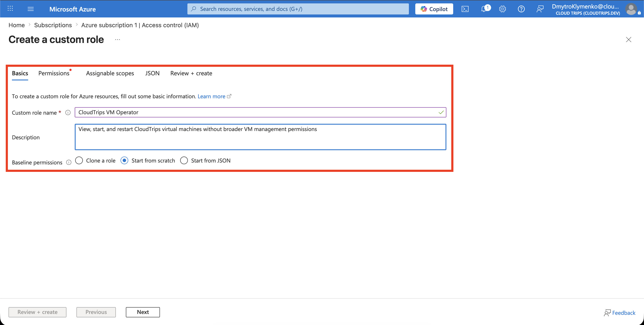Open the Support and help icon
The image size is (644, 325).
pyautogui.click(x=521, y=9)
